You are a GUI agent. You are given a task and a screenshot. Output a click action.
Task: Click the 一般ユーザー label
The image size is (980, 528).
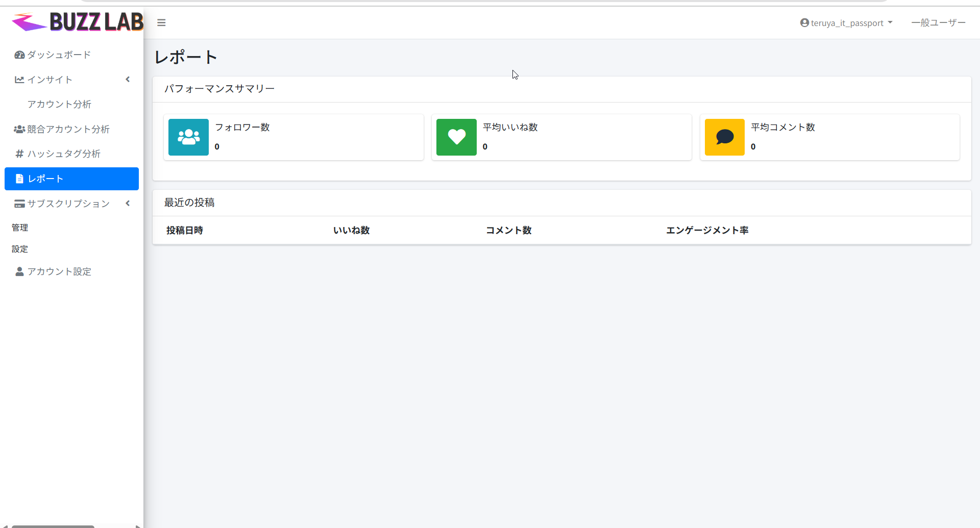[x=938, y=22]
